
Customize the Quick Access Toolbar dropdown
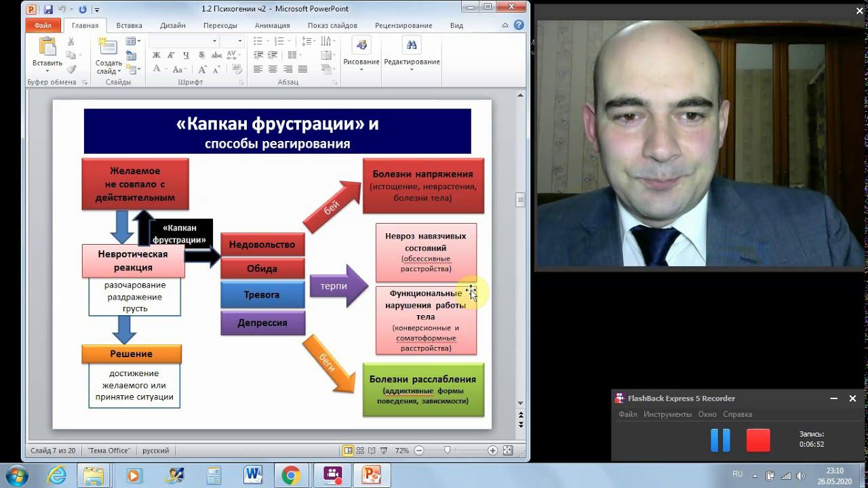click(x=97, y=10)
